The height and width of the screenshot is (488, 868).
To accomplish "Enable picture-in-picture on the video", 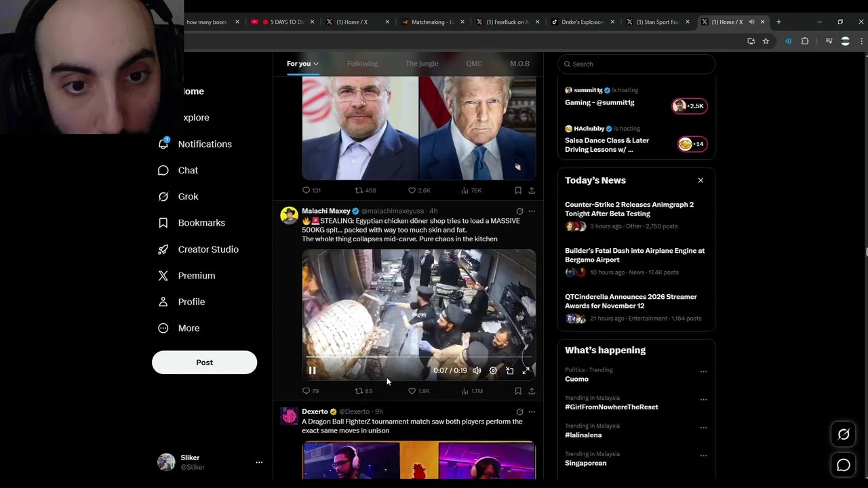I will pos(509,371).
